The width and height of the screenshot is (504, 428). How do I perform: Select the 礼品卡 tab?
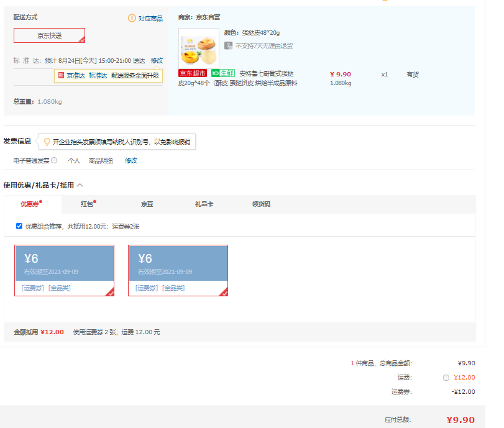(x=204, y=204)
